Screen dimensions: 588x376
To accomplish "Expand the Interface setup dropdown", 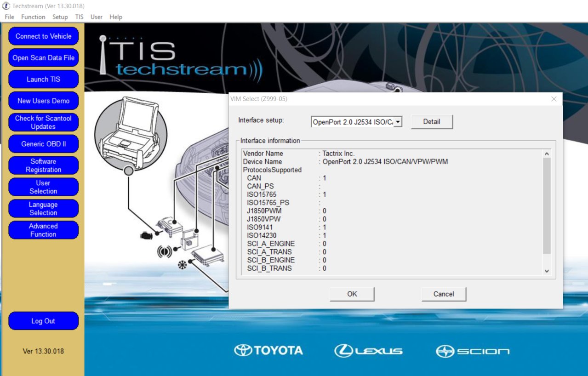I will (x=398, y=122).
